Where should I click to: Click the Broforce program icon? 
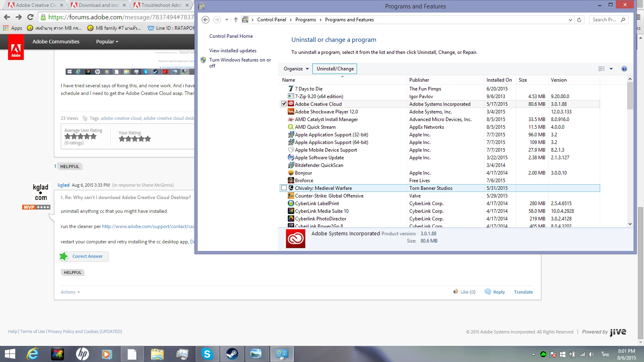(x=291, y=180)
